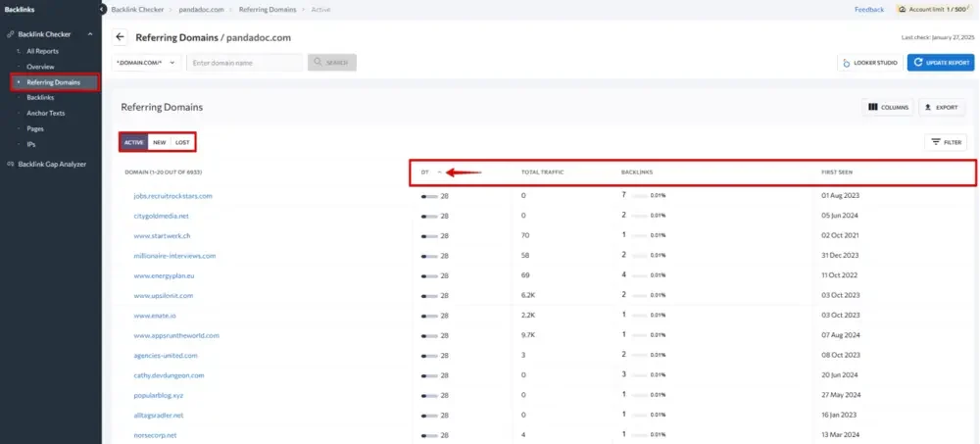Click the Update Report button
The height and width of the screenshot is (444, 980).
[941, 63]
